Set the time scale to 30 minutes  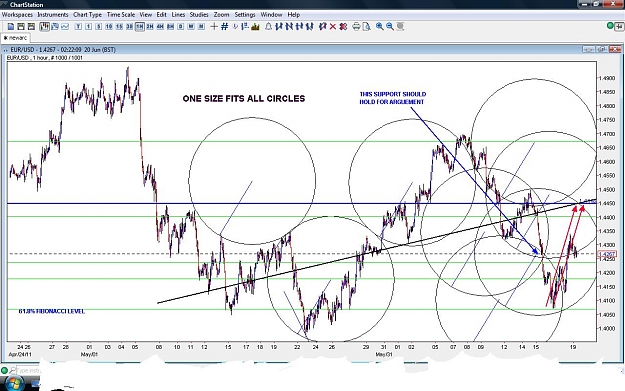pyautogui.click(x=129, y=27)
